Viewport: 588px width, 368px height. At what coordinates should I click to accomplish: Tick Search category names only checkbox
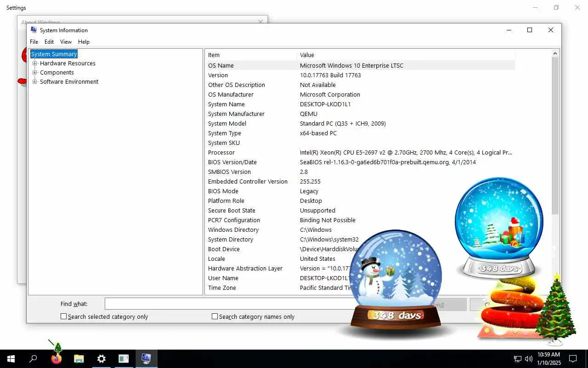click(215, 316)
